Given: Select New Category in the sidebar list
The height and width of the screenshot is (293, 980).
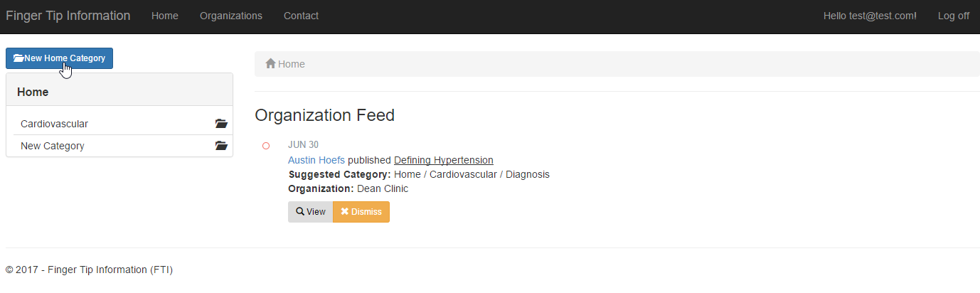Looking at the screenshot, I should (53, 146).
